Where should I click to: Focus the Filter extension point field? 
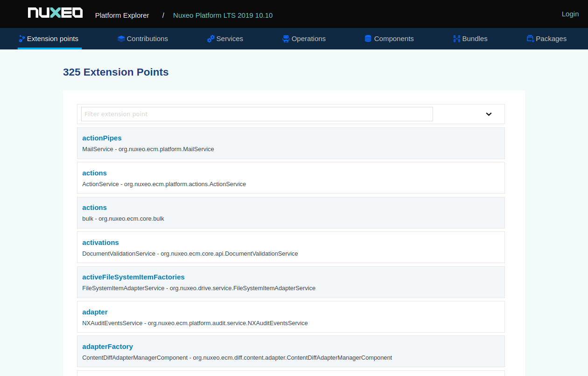click(x=257, y=114)
